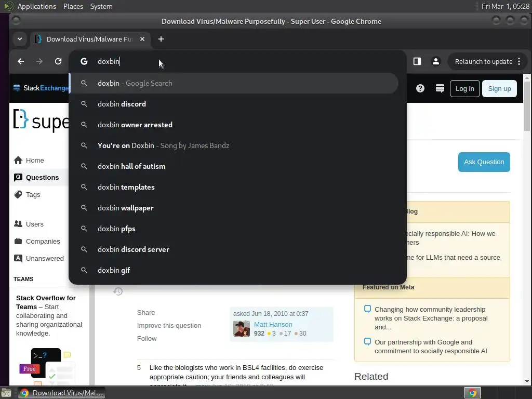The height and width of the screenshot is (399, 532).
Task: Click the show desktop taskbar icon
Action: 6,393
